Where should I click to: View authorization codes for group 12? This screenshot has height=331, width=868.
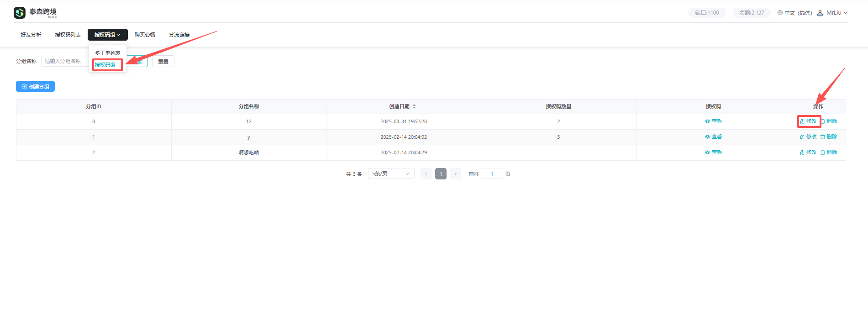pyautogui.click(x=713, y=121)
